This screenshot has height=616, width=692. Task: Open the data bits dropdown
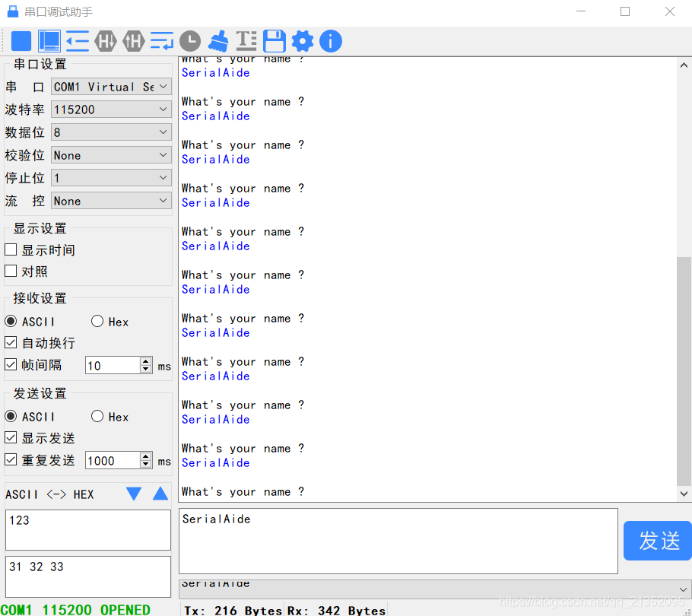pos(111,132)
